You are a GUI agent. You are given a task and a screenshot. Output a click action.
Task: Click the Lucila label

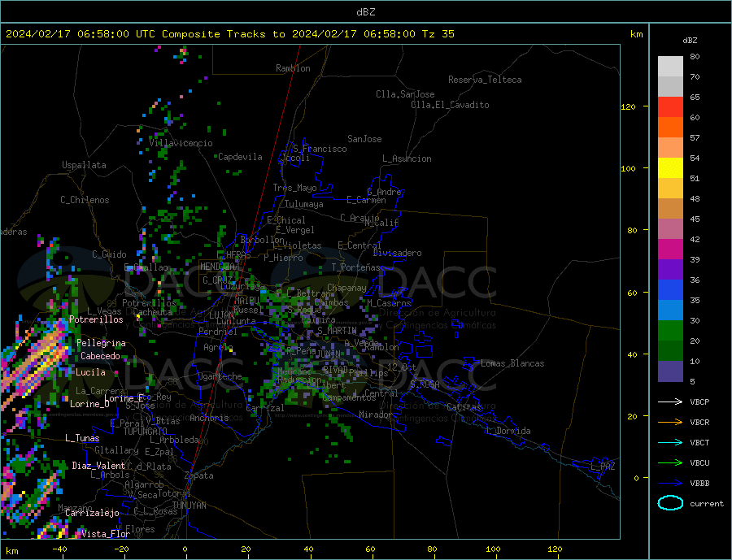coord(90,372)
